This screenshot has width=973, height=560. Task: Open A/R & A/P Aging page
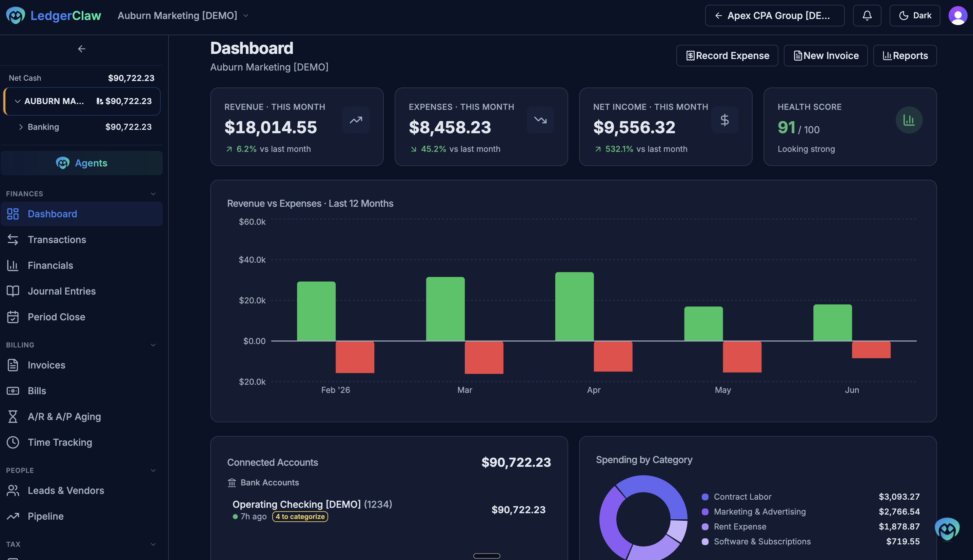[x=81, y=417]
